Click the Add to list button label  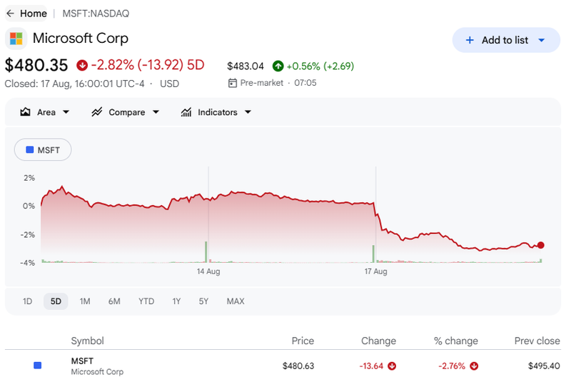[x=505, y=40]
